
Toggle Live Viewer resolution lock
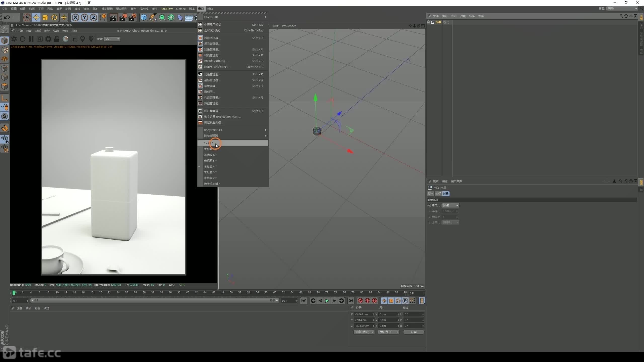[x=57, y=39]
